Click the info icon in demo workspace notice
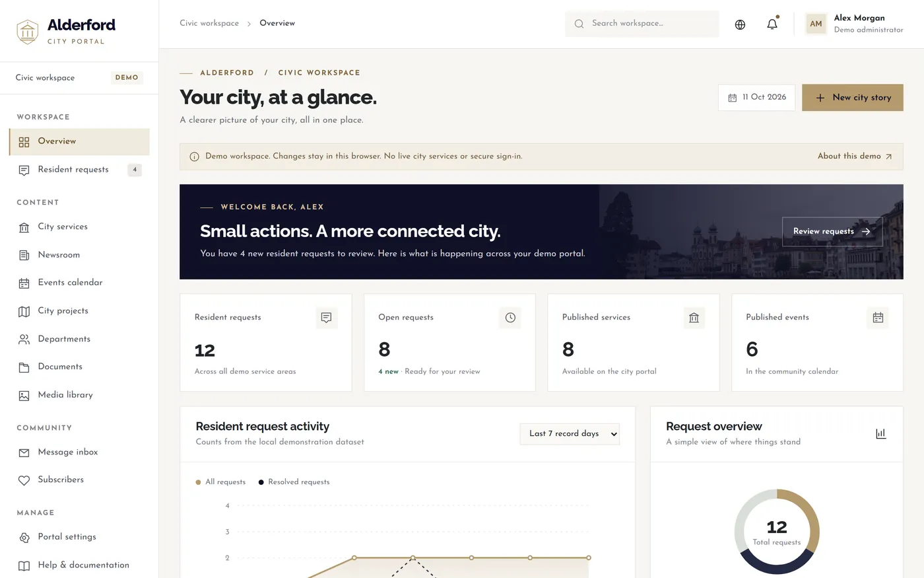 point(194,157)
